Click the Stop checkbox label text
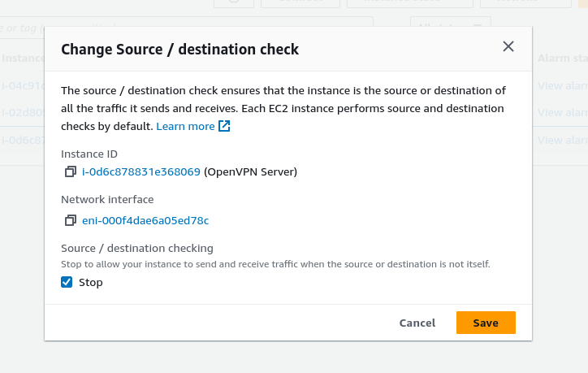This screenshot has width=588, height=373. click(x=91, y=282)
